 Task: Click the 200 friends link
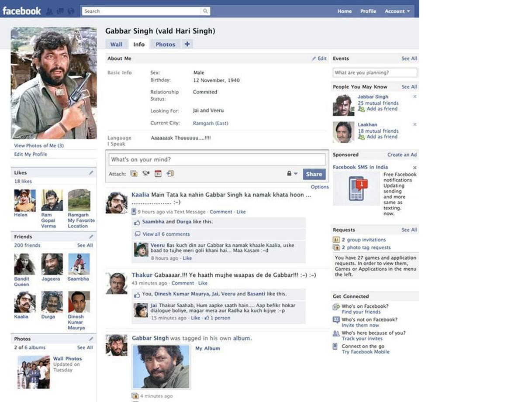point(27,245)
